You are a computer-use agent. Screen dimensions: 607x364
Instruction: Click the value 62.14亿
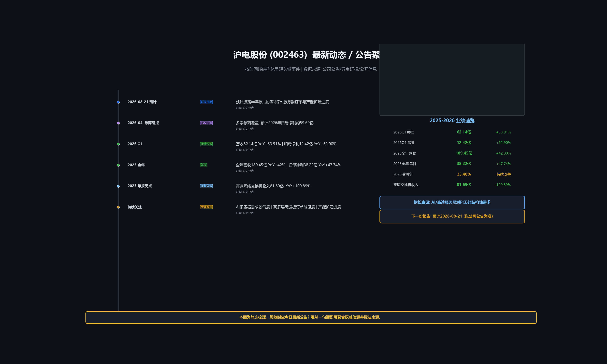464,132
